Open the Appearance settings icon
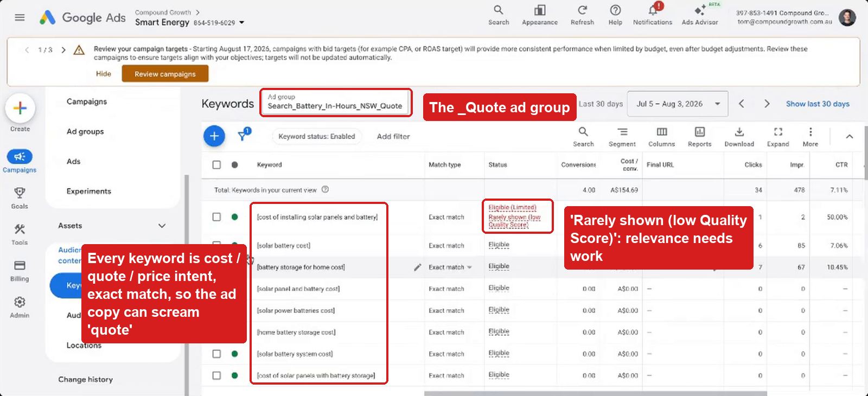This screenshot has width=868, height=396. click(x=540, y=15)
